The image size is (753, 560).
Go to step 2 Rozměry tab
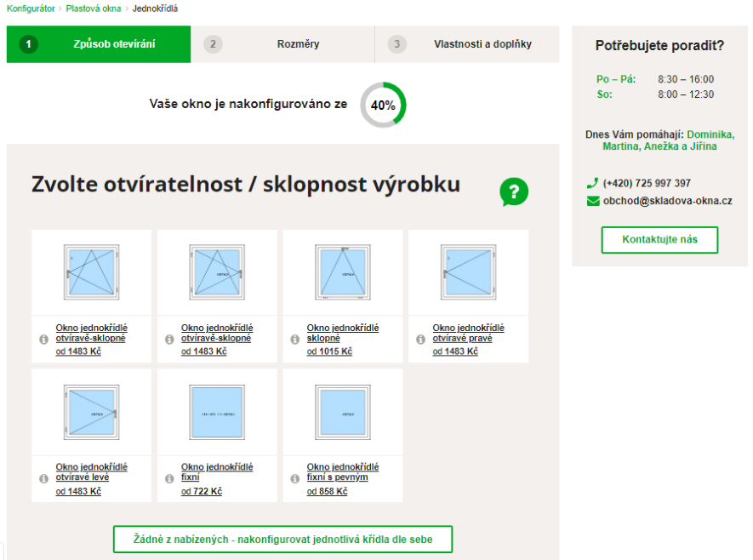(282, 44)
